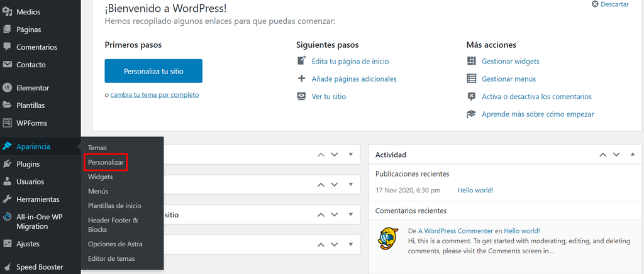Toggle the 'sitio' dashboard panel
This screenshot has height=274, width=644.
pyautogui.click(x=351, y=214)
